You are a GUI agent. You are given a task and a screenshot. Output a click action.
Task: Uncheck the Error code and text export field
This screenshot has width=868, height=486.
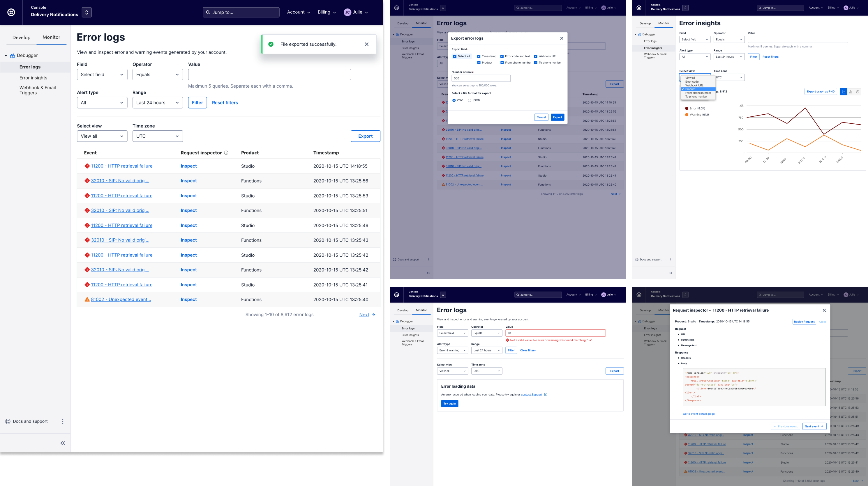[x=502, y=56]
